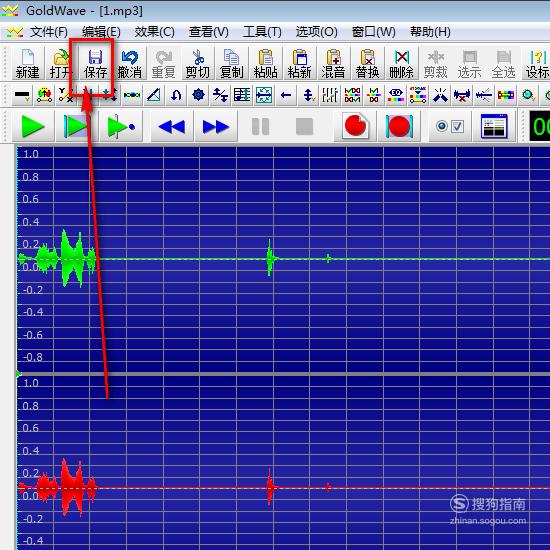This screenshot has width=550, height=550.
Task: Create a new file with 新建
Action: coord(27,64)
